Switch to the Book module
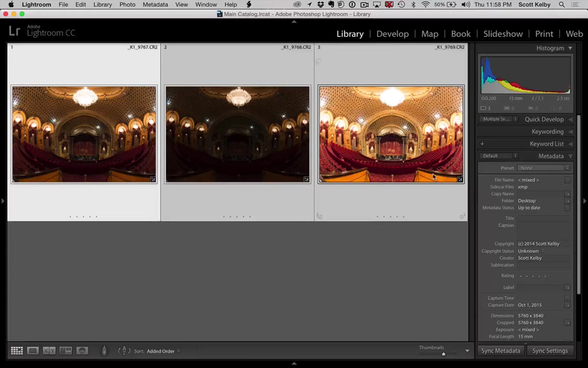588x368 pixels. pyautogui.click(x=461, y=34)
